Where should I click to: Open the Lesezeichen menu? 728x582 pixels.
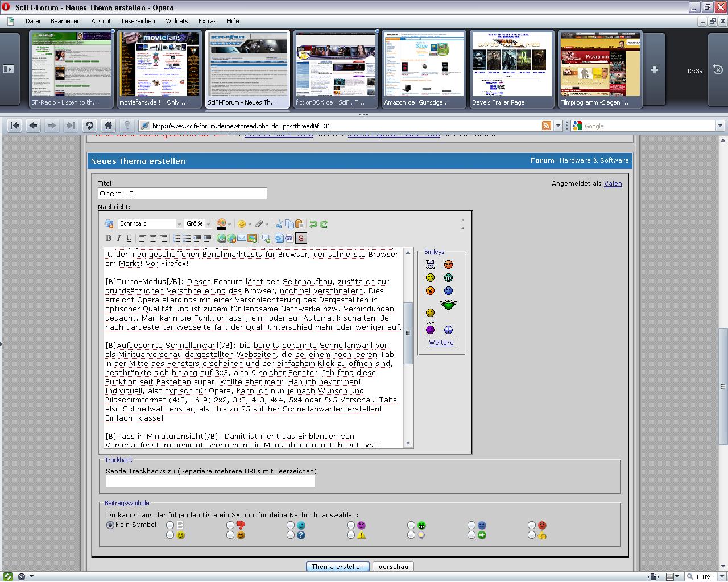coord(138,21)
